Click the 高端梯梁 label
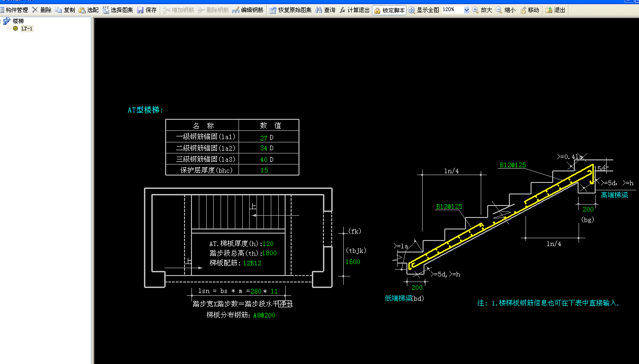Image resolution: width=639 pixels, height=364 pixels. (x=615, y=195)
